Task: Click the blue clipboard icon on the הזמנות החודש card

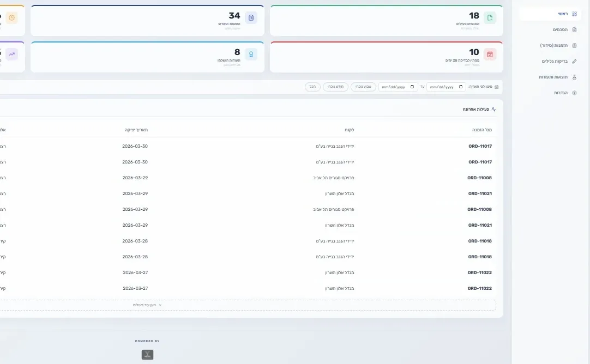Action: pos(251,17)
